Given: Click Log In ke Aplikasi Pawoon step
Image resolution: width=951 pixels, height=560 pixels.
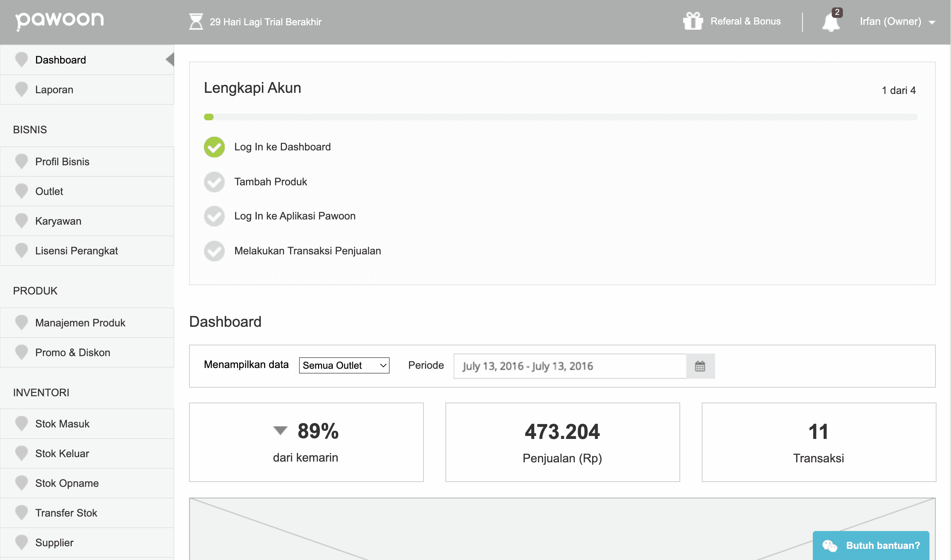Looking at the screenshot, I should click(x=295, y=216).
